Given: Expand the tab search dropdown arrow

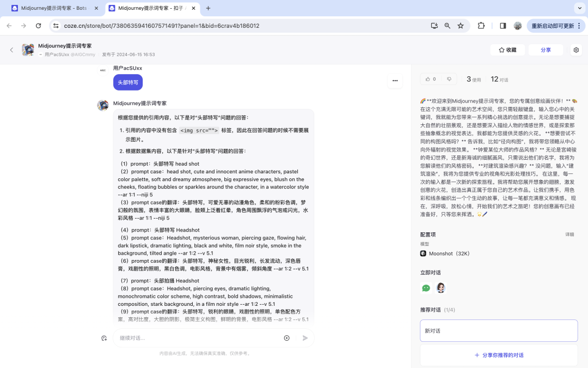Looking at the screenshot, I should tap(580, 8).
